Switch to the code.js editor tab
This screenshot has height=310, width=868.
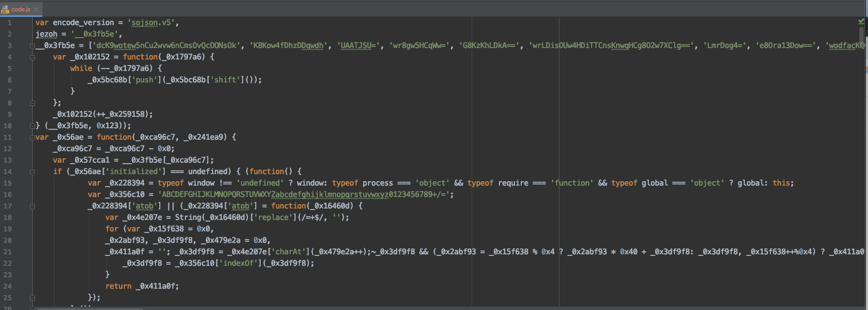[x=21, y=9]
